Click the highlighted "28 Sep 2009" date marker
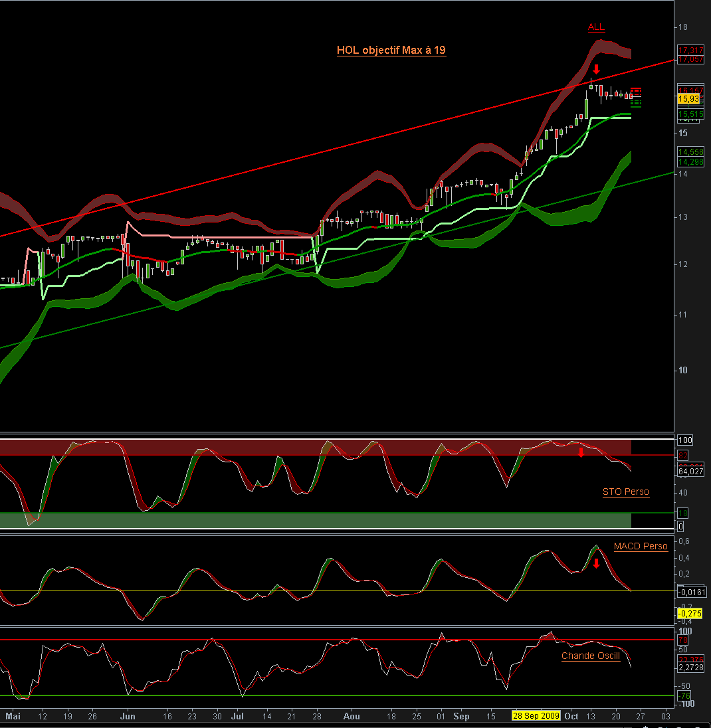 pos(536,716)
